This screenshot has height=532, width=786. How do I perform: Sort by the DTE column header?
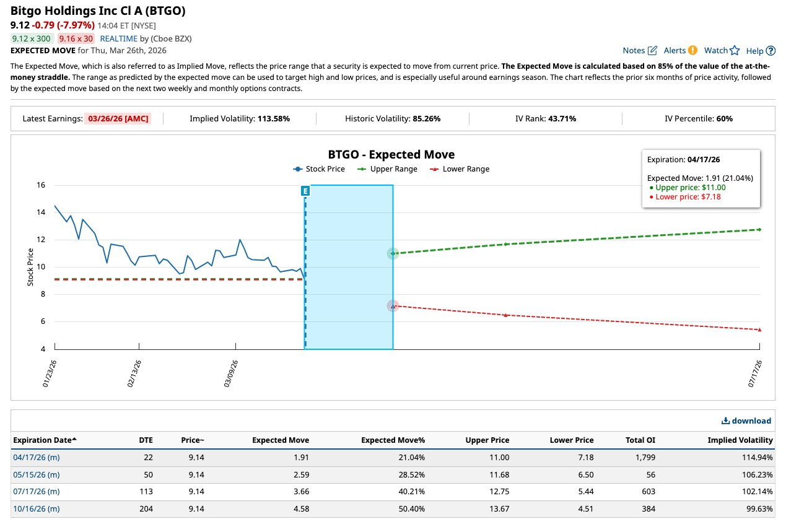click(x=146, y=440)
